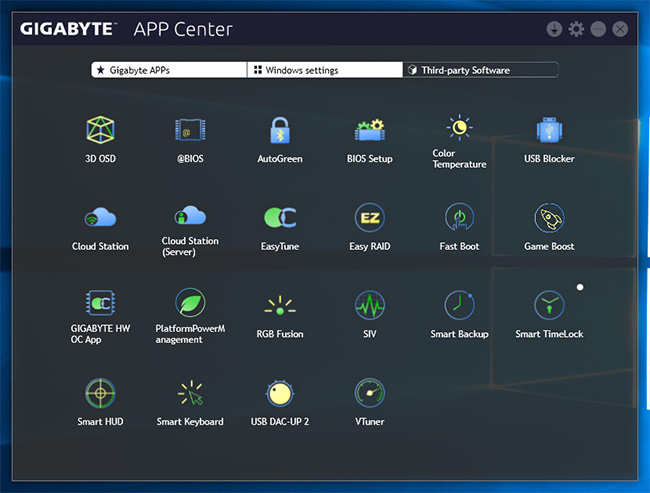
Task: Open Game Boost
Action: [549, 218]
